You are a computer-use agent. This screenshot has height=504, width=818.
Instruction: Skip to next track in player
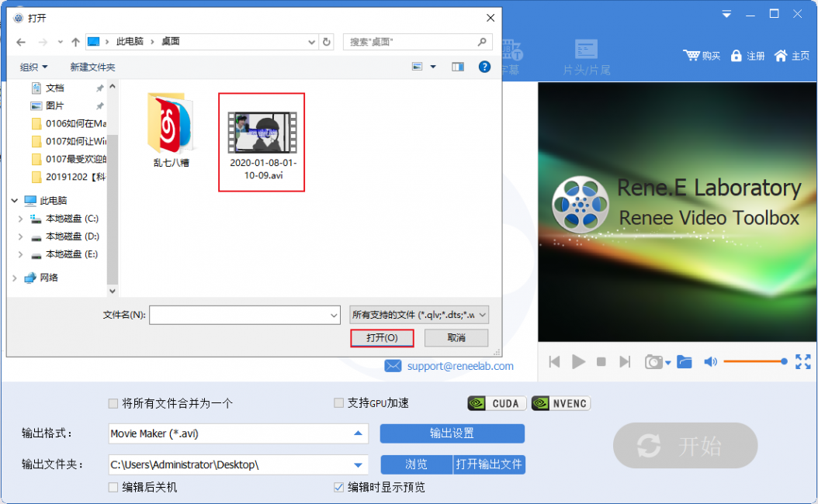[x=625, y=361]
